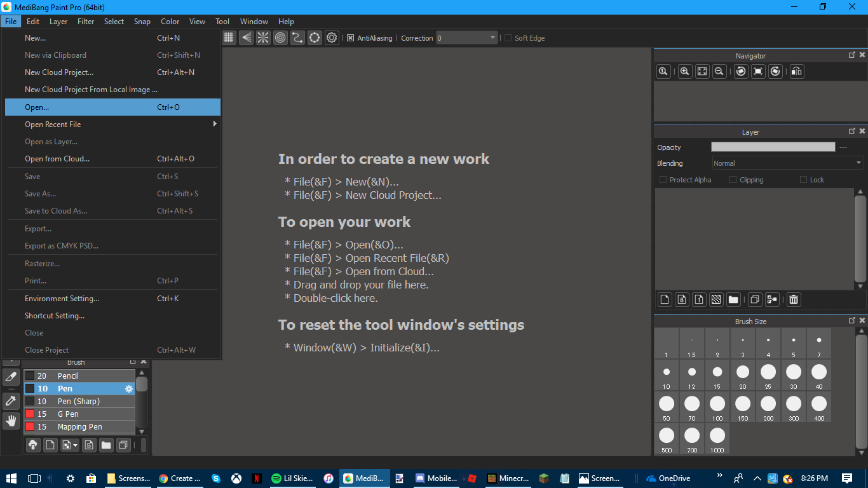The height and width of the screenshot is (488, 868).
Task: Select the Eraser tool
Action: tap(11, 377)
